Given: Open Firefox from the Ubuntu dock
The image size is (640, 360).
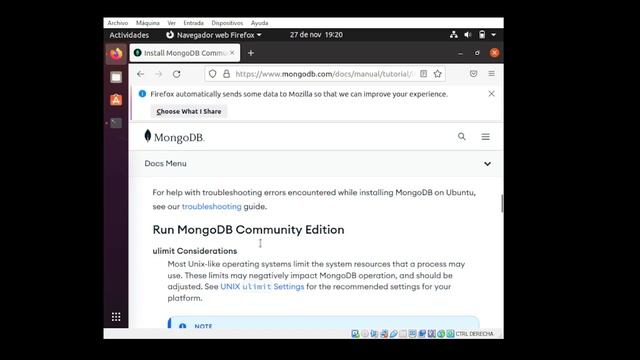Looking at the screenshot, I should [116, 54].
